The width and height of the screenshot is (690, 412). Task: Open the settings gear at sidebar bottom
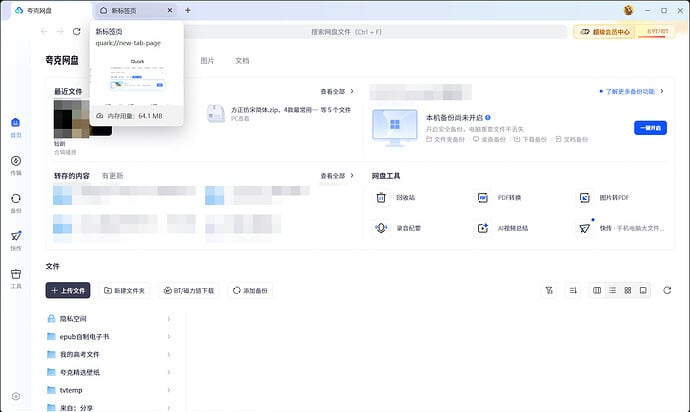(16, 396)
